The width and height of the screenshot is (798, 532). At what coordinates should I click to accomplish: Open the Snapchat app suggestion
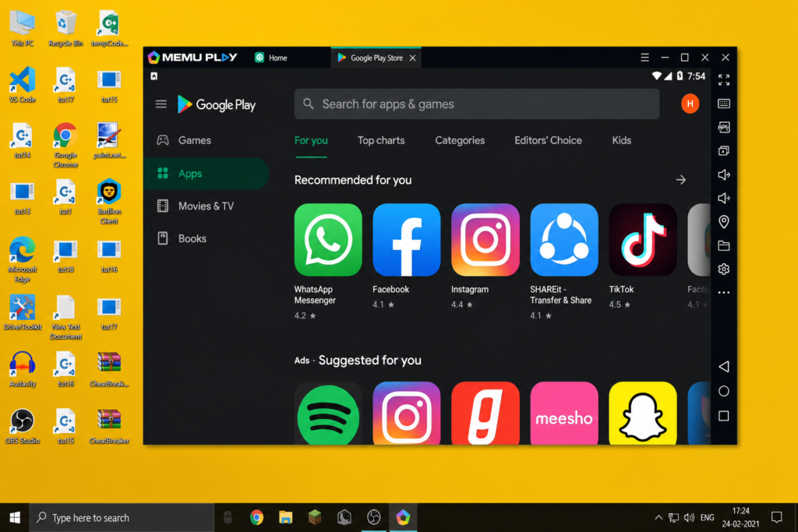642,413
